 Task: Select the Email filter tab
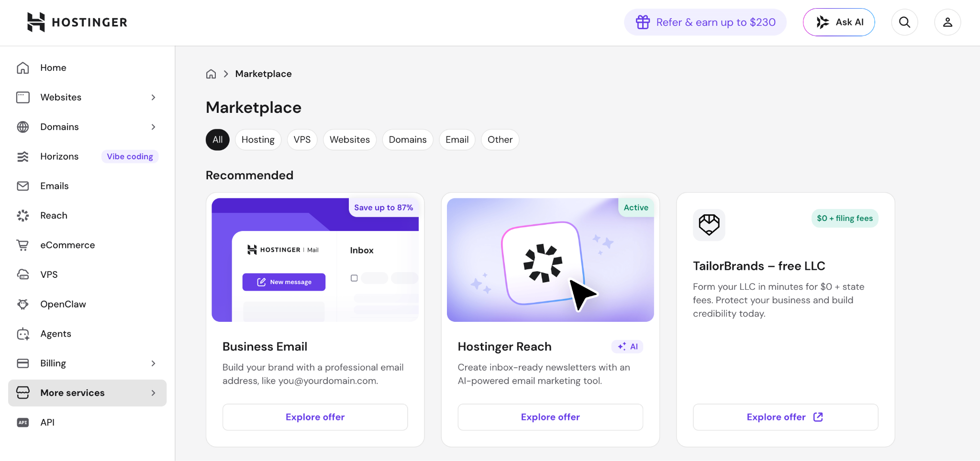457,140
